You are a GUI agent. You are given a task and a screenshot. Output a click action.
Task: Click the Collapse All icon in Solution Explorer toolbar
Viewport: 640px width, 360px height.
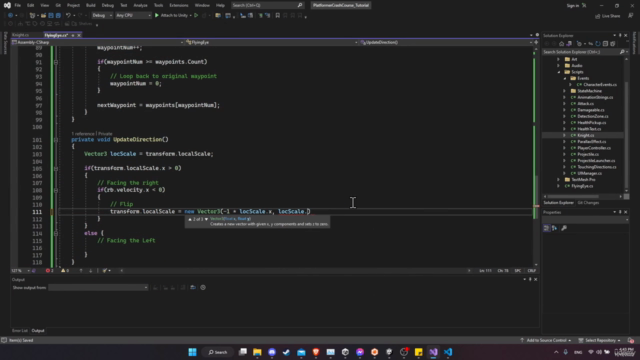pos(605,44)
